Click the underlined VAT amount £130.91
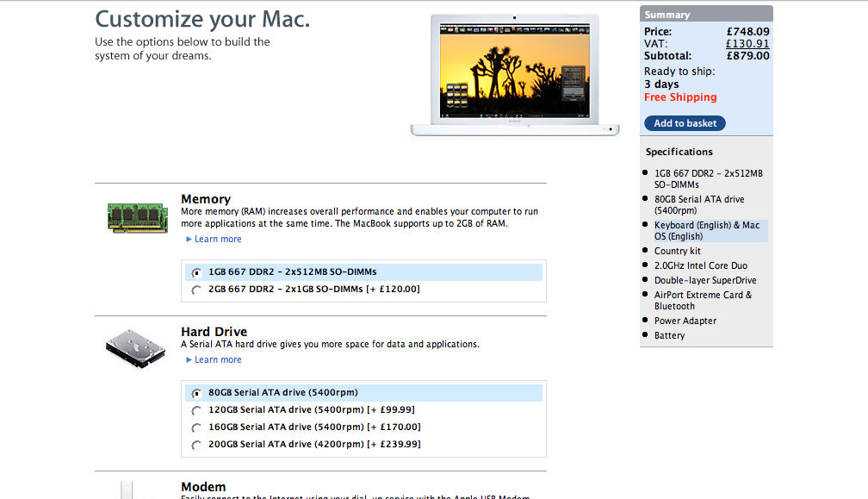This screenshot has width=868, height=499. click(747, 44)
